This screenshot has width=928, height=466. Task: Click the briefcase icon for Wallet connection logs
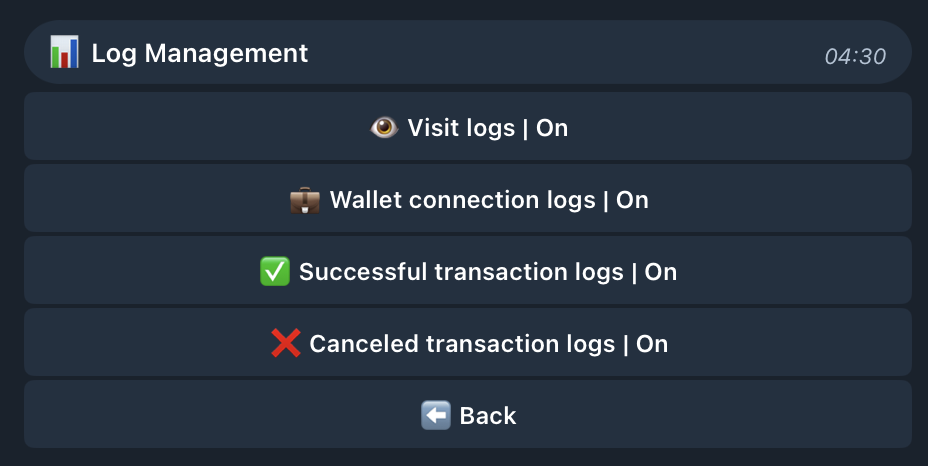[x=305, y=200]
